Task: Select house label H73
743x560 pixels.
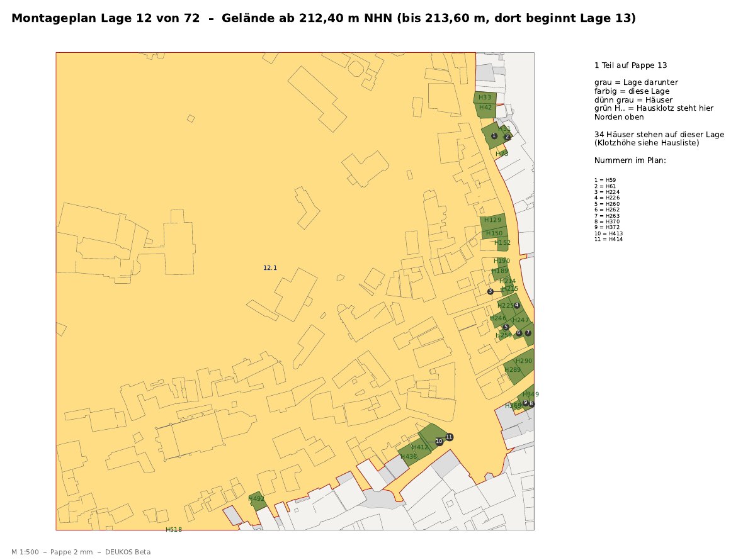Action: (x=502, y=154)
